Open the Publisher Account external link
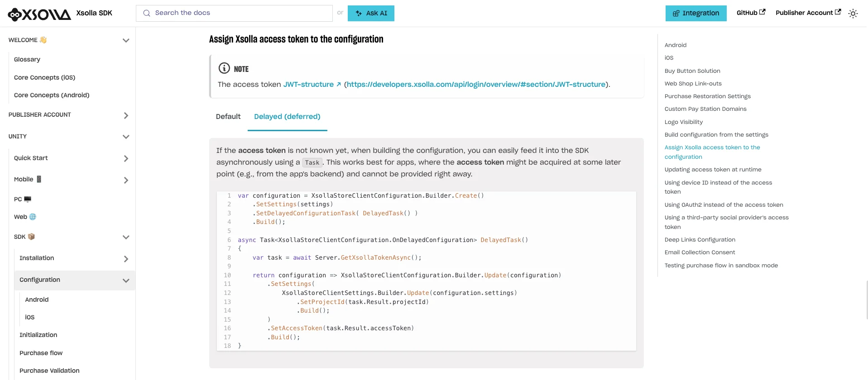The width and height of the screenshot is (868, 380). click(808, 13)
